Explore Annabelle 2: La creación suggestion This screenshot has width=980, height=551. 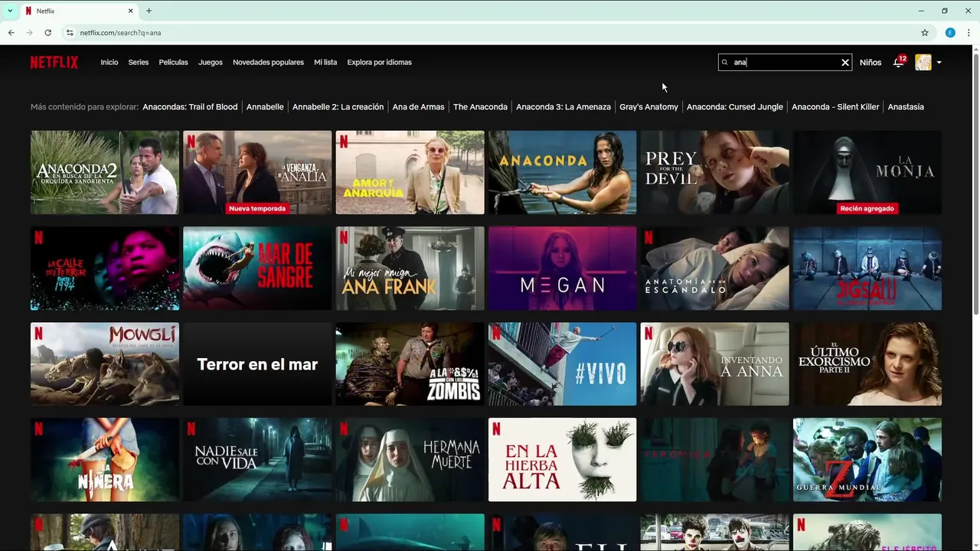click(x=338, y=107)
